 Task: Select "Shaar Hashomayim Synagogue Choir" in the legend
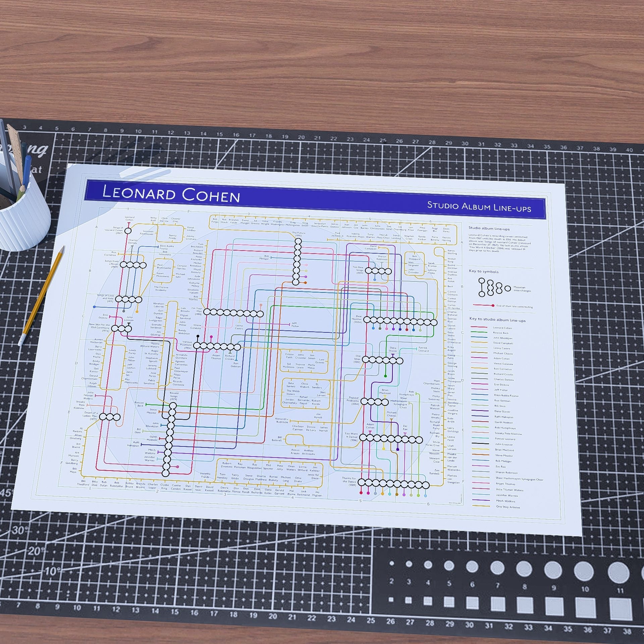tap(519, 479)
